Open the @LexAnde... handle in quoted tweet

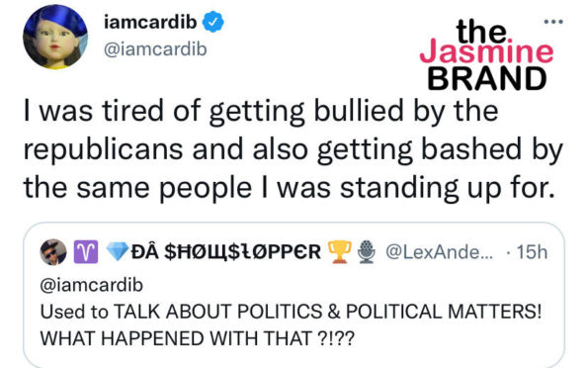440,252
